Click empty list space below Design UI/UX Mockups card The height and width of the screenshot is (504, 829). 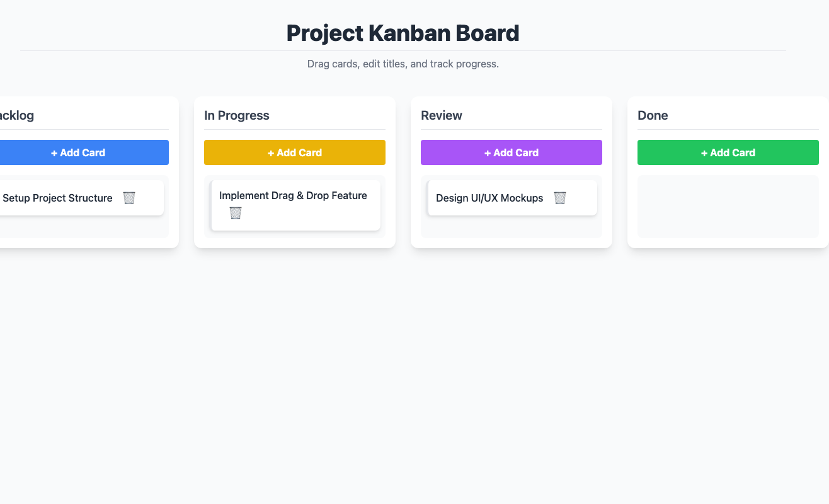512,227
